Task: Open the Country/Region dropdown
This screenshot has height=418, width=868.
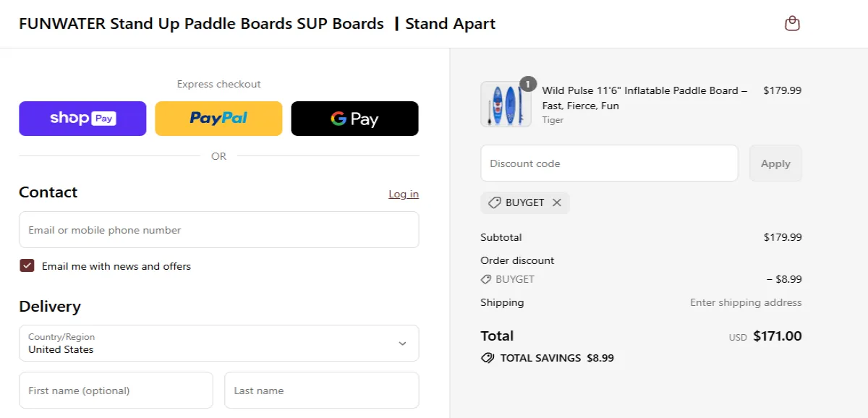Action: click(218, 344)
